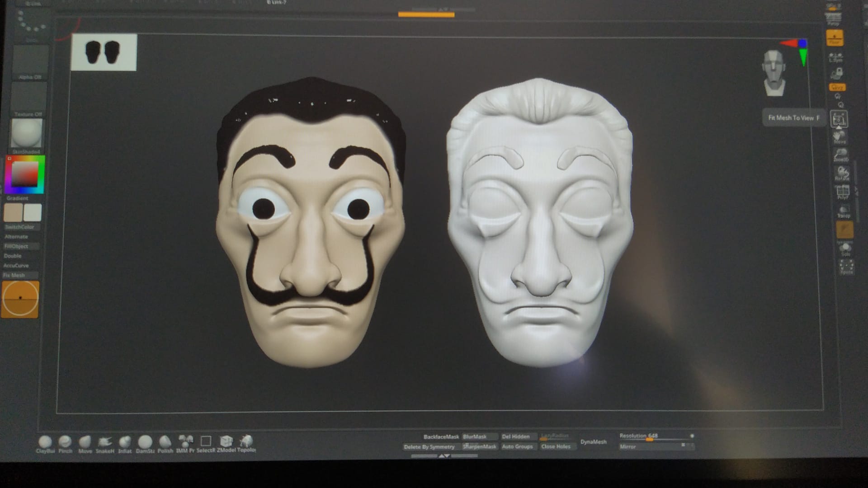The height and width of the screenshot is (488, 868).
Task: Click the Rotate view icon
Action: coord(842,174)
